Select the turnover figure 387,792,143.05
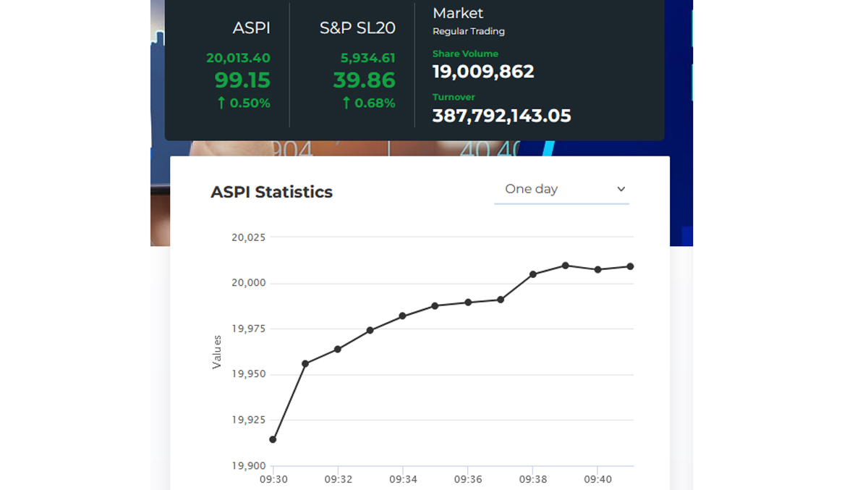The image size is (868, 490). [502, 115]
